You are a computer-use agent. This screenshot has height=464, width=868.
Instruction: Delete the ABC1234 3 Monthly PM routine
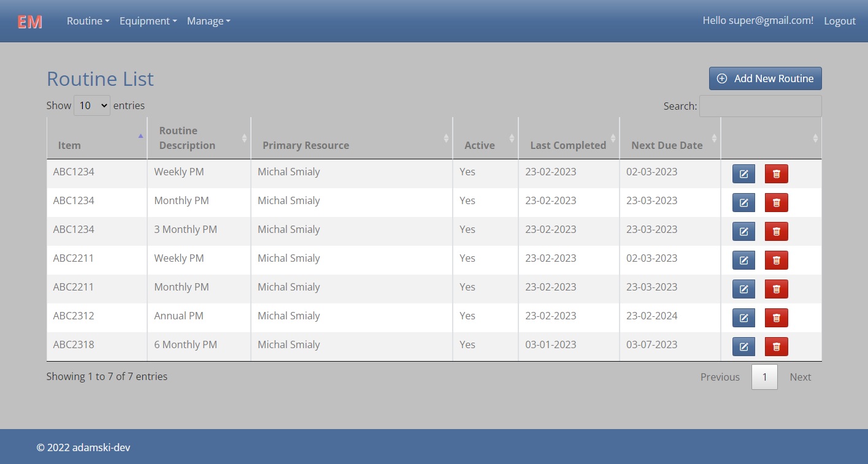tap(776, 232)
